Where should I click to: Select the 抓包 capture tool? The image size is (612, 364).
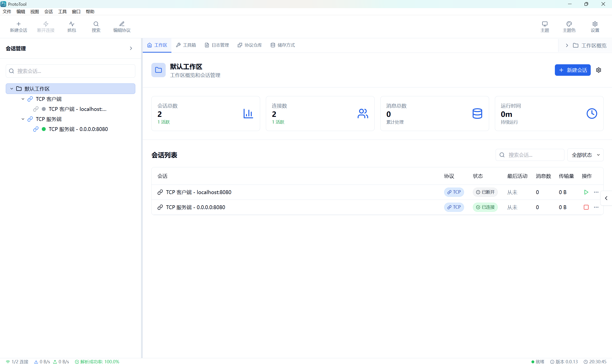tap(71, 27)
